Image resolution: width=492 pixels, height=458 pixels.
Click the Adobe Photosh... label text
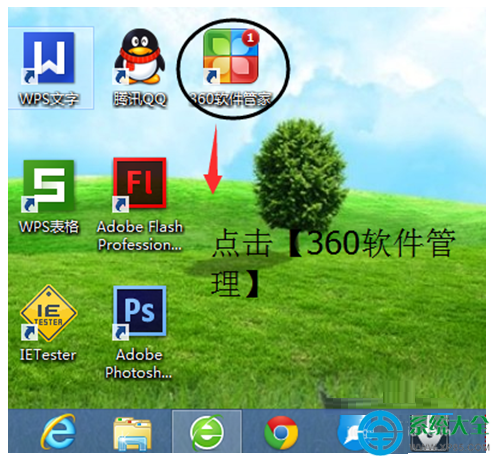(139, 364)
